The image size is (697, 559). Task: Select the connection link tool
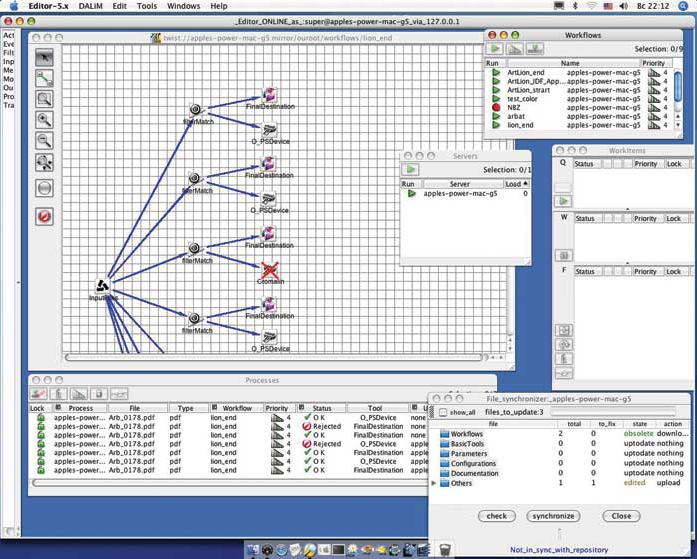[44, 78]
